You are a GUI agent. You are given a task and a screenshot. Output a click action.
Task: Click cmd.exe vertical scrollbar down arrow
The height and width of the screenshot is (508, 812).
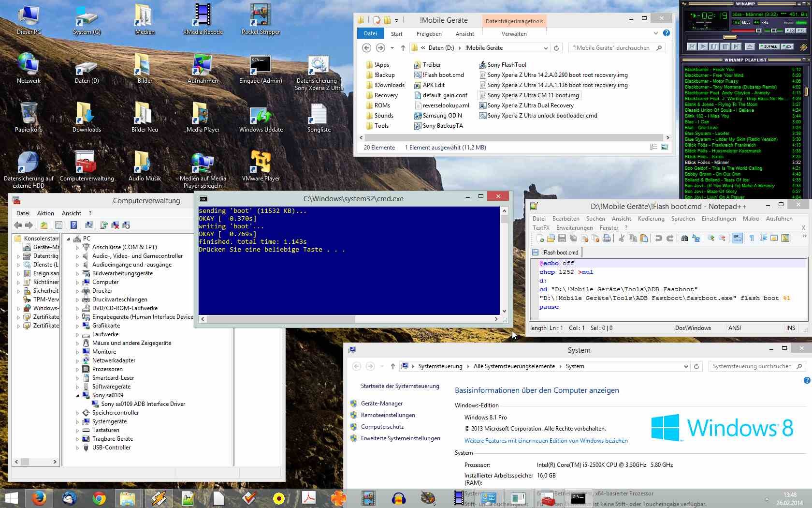click(x=504, y=311)
